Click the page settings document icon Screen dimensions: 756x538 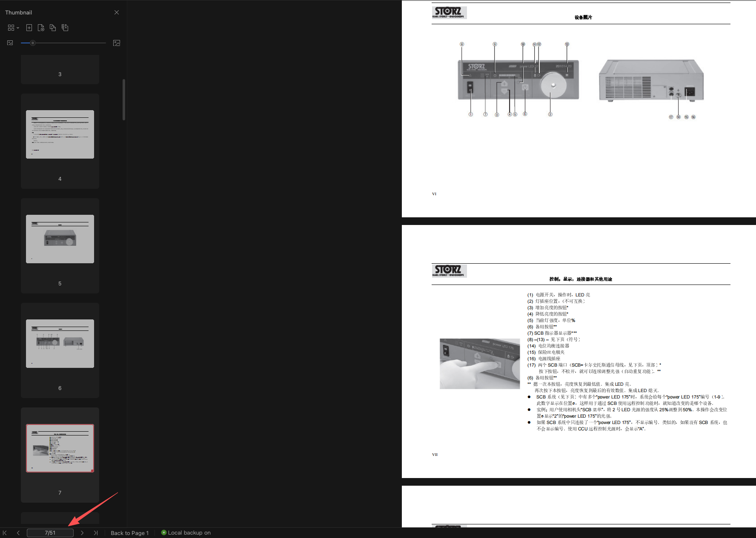41,28
